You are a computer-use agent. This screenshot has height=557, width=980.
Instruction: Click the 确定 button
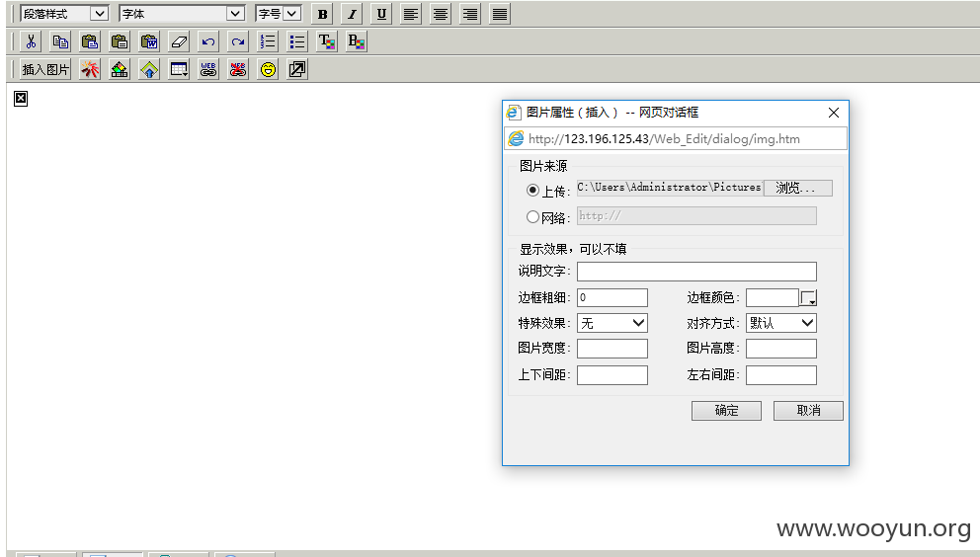pyautogui.click(x=726, y=411)
